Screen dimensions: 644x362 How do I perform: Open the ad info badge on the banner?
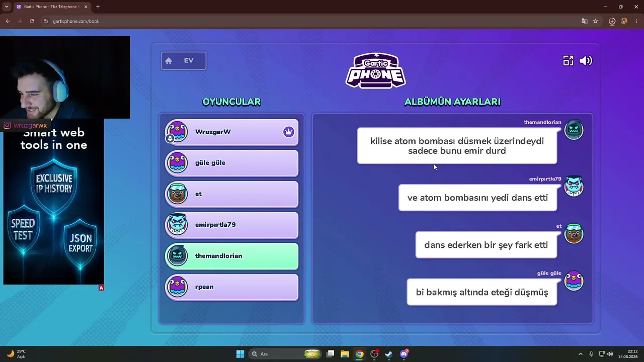(101, 288)
